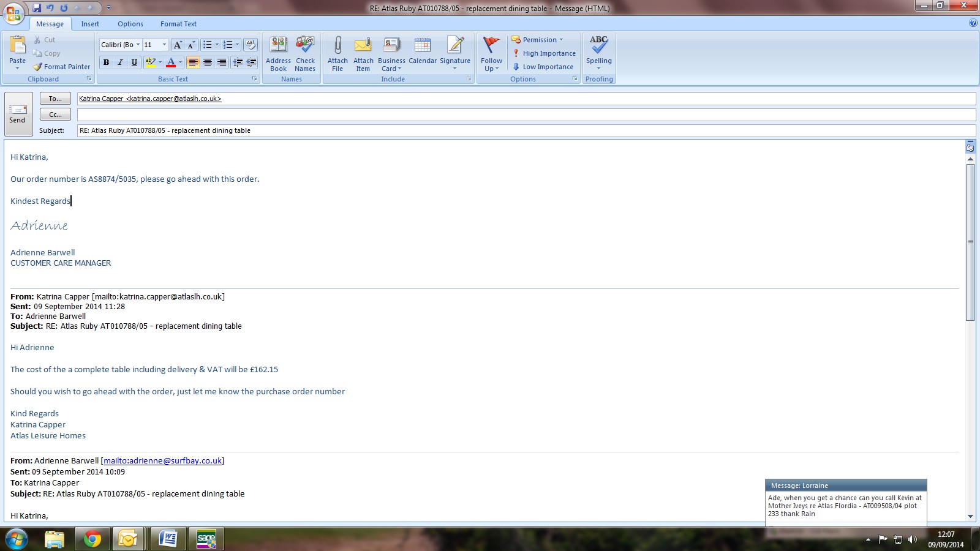The width and height of the screenshot is (980, 551).
Task: Open the Format Text tab
Action: (x=178, y=24)
